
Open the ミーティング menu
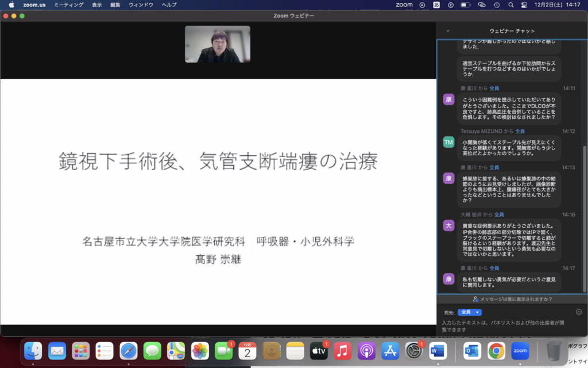click(68, 5)
